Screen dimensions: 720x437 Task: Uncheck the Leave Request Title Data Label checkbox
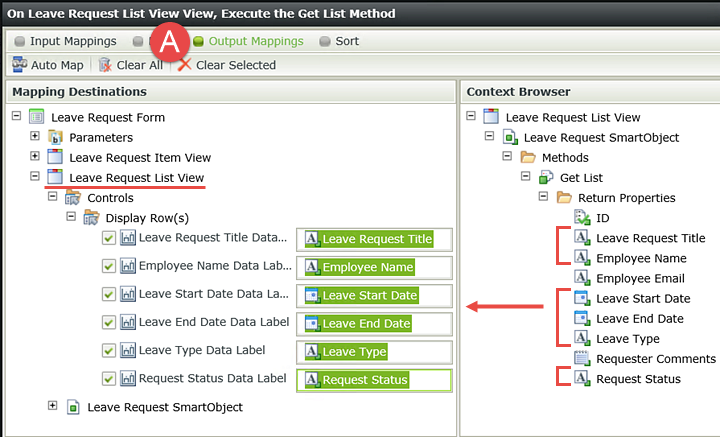coord(108,238)
